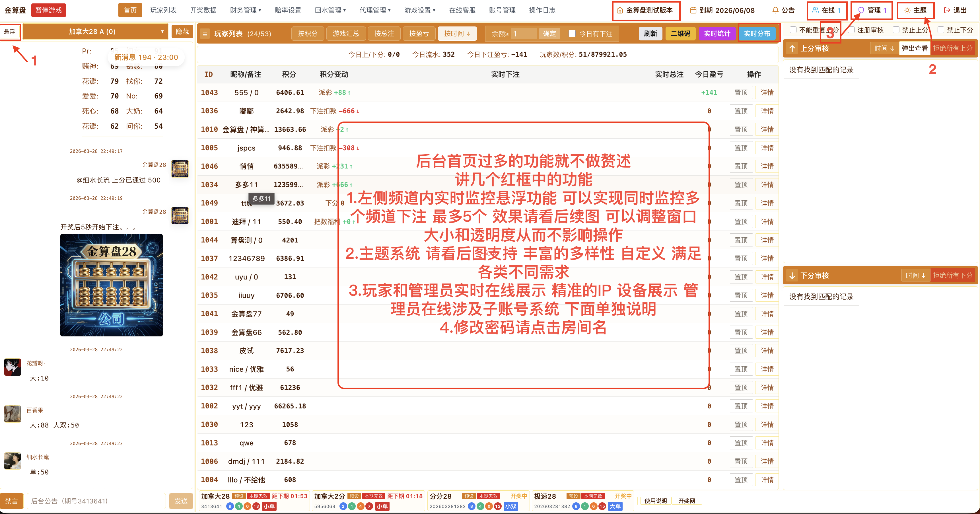Click 花瓣呀 user avatar in chat
The width and height of the screenshot is (980, 514).
pos(13,367)
